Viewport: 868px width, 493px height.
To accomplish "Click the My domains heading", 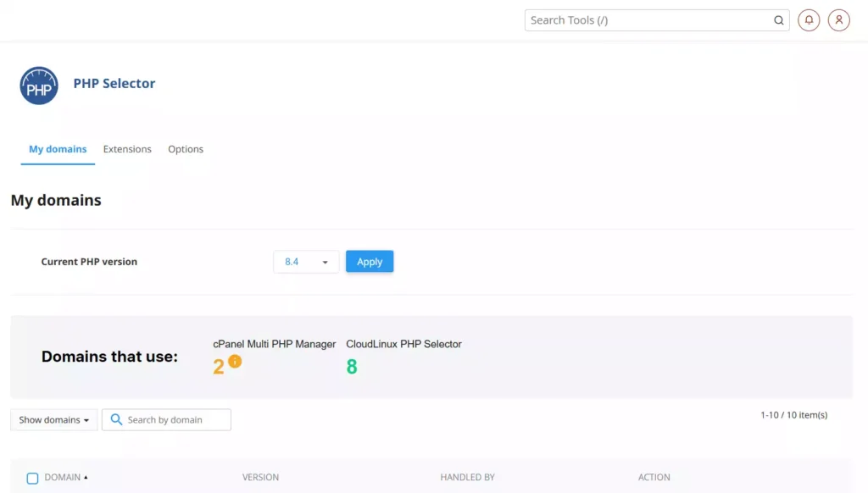I will click(x=56, y=200).
